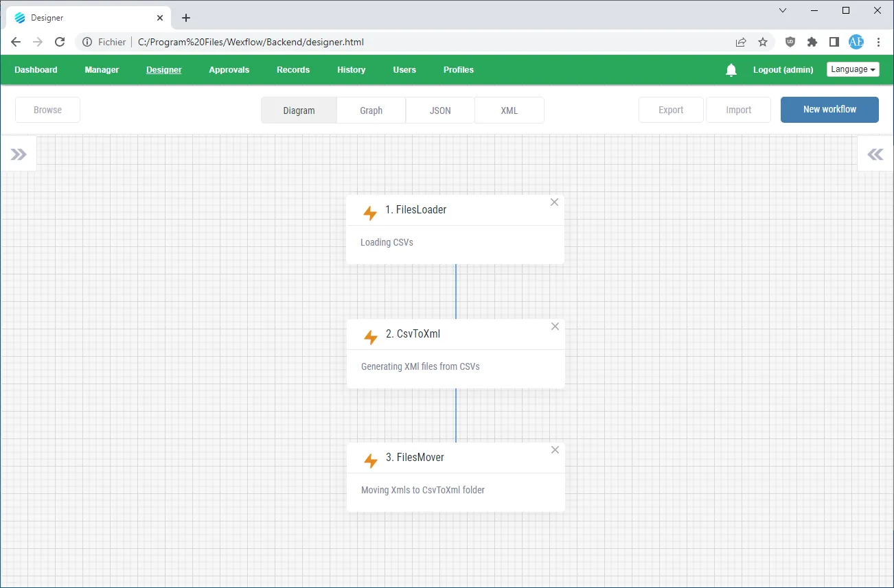Click the FilesMover lightning bolt icon
The width and height of the screenshot is (894, 588).
coord(371,460)
